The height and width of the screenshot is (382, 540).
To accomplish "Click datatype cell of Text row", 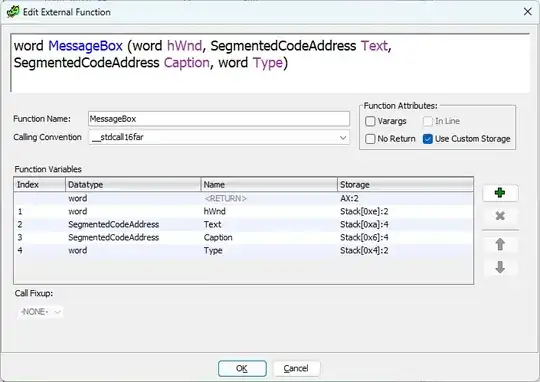I will pos(133,225).
